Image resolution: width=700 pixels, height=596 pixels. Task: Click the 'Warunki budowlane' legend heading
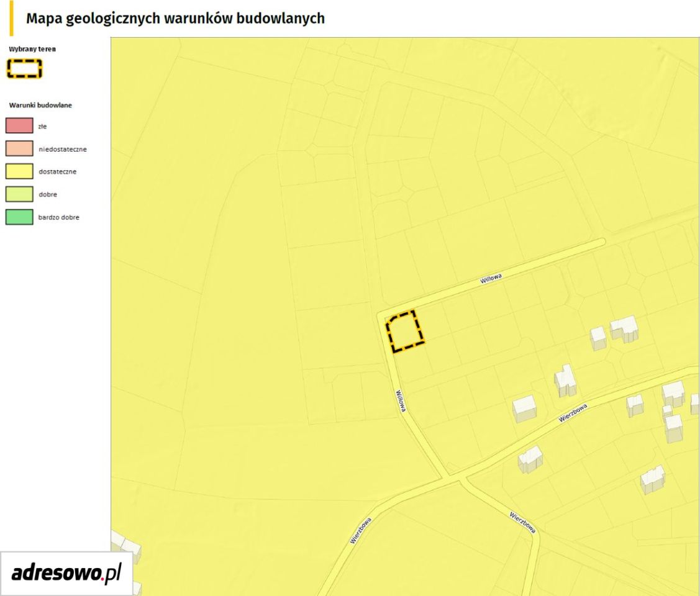pos(40,106)
